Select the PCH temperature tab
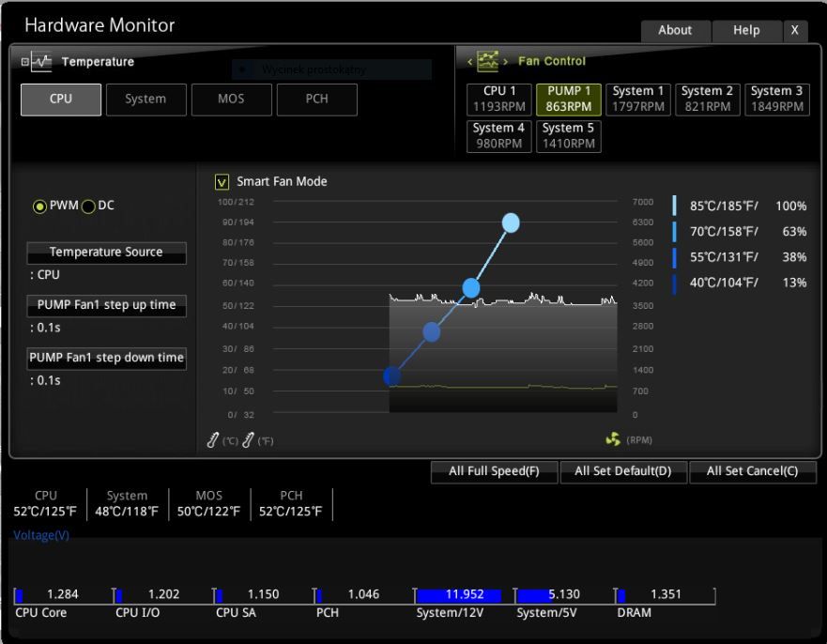The image size is (827, 644). (x=317, y=100)
